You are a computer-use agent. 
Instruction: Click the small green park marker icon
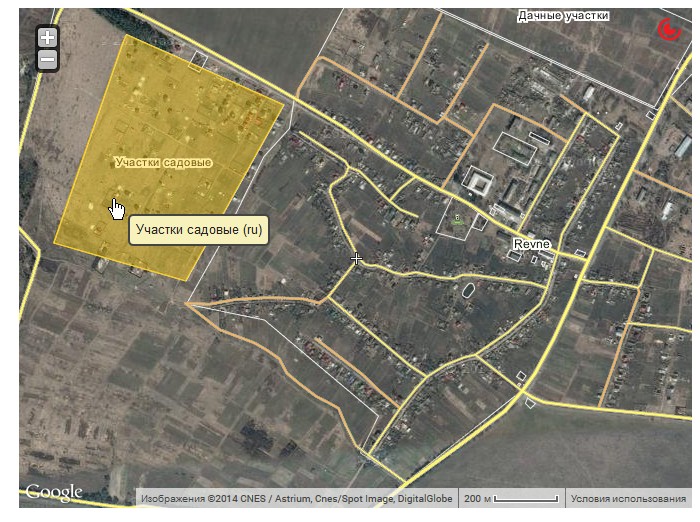coord(458,219)
